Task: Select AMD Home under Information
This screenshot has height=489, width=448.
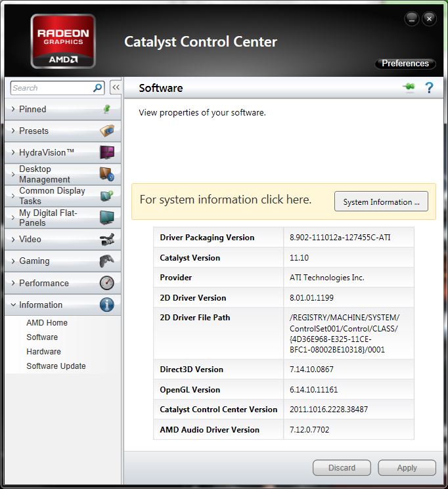Action: [47, 322]
